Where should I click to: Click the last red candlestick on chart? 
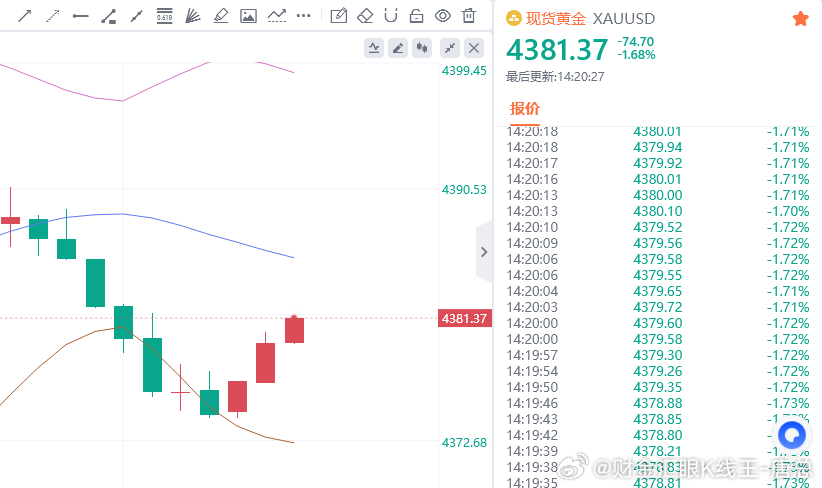click(x=295, y=330)
